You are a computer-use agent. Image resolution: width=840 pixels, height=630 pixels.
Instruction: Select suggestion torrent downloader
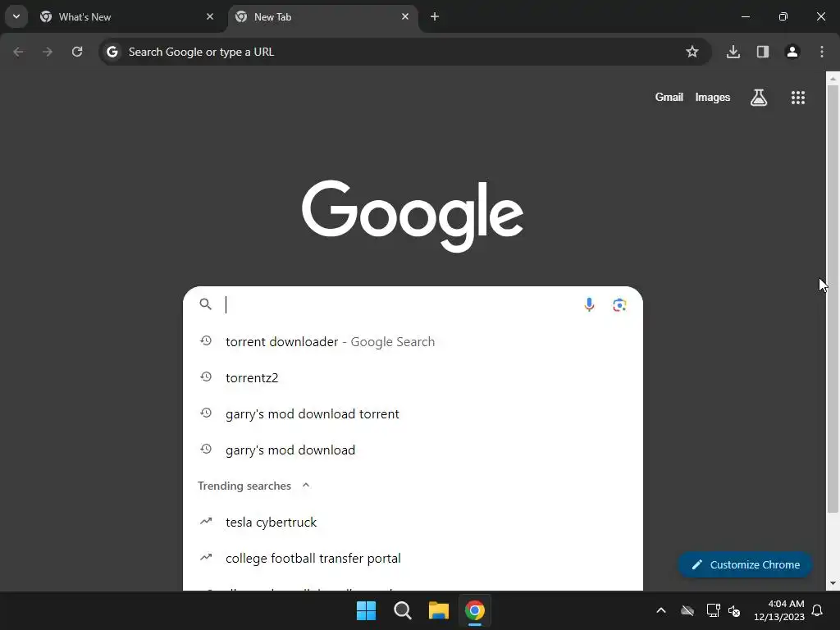click(x=413, y=342)
